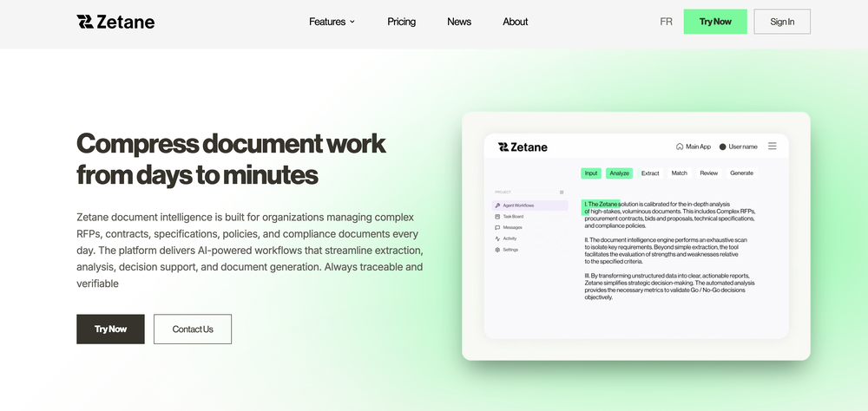This screenshot has height=411, width=868.
Task: Select the Analyze step tab
Action: (619, 173)
